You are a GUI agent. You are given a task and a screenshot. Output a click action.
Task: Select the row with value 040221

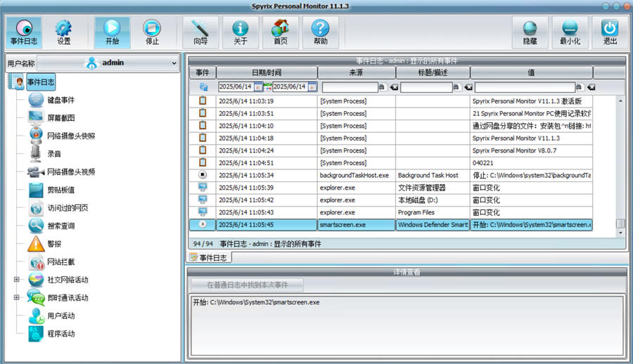tap(391, 162)
